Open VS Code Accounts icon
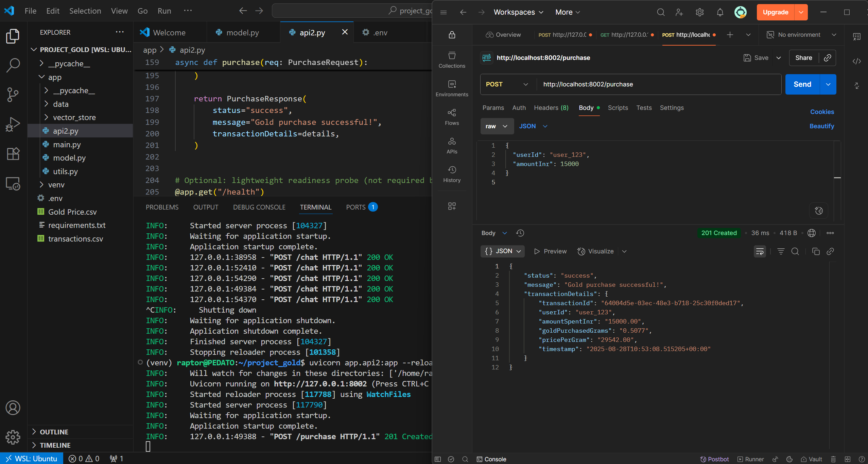The image size is (868, 464). click(13, 408)
